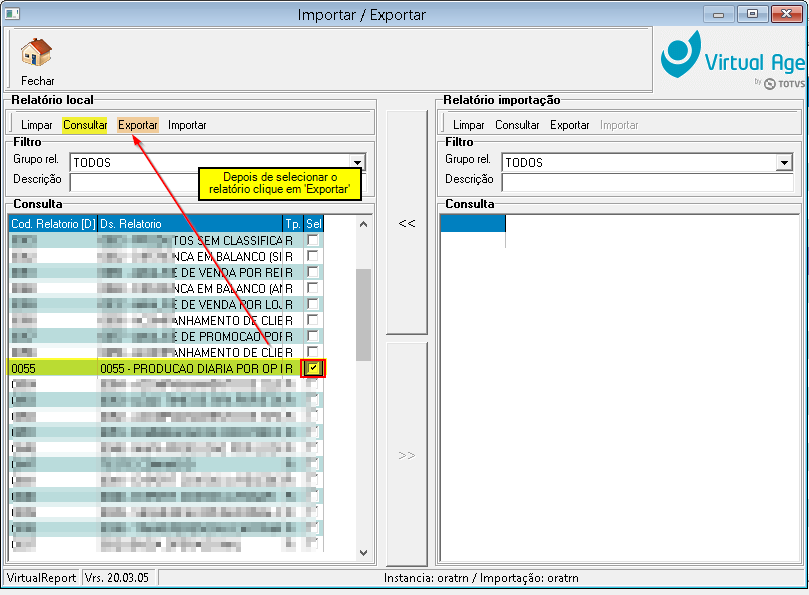Maximize the Importar / Exportar window
Screen dimensions: 809x595
[752, 14]
